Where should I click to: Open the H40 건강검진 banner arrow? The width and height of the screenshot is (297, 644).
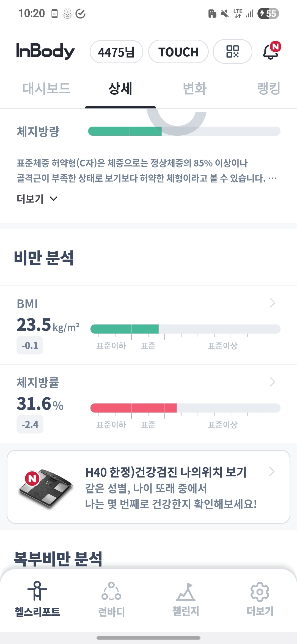click(272, 471)
